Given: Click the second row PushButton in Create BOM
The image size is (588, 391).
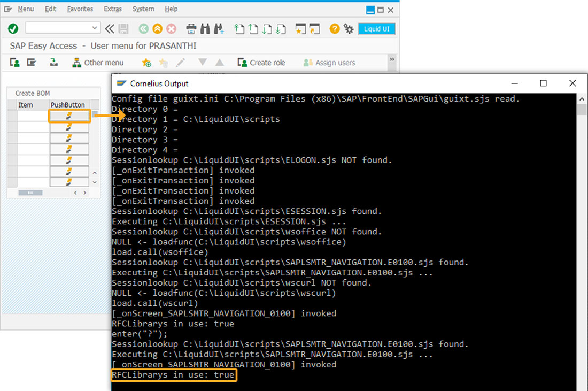Looking at the screenshot, I should [x=69, y=127].
